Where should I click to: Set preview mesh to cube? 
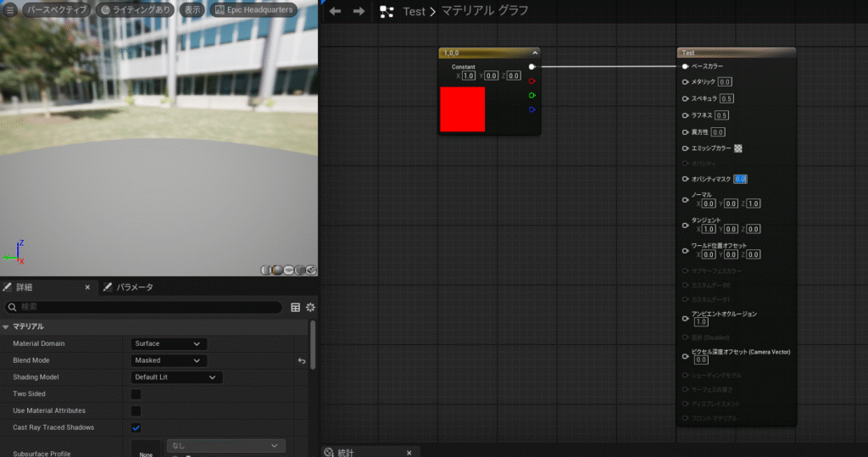(x=300, y=270)
